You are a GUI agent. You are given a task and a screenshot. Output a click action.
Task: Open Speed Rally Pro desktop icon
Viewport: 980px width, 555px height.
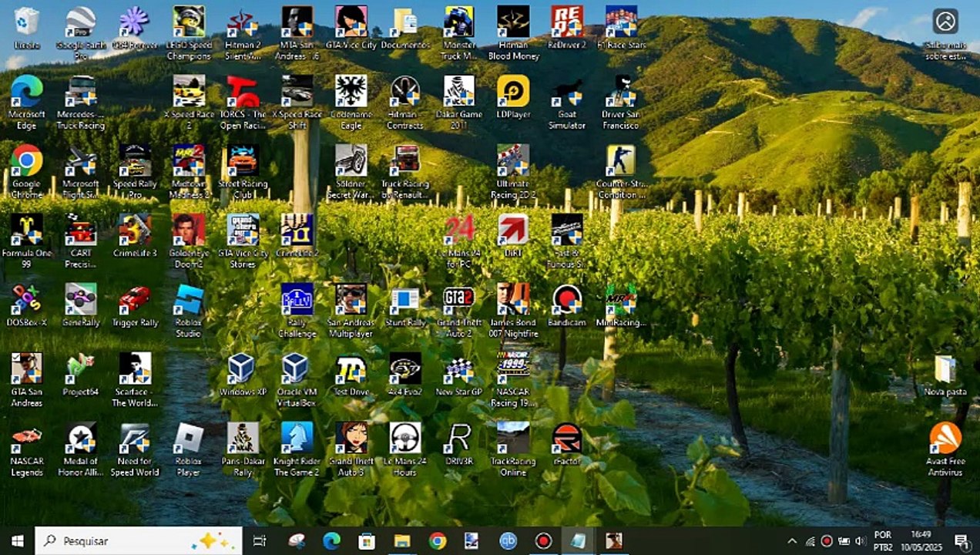(x=135, y=171)
